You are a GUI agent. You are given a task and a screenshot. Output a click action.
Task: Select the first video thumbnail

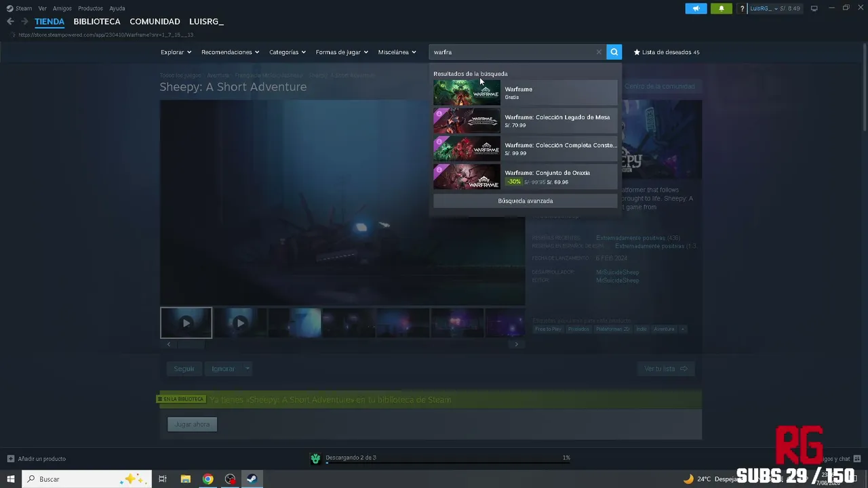[x=186, y=323]
